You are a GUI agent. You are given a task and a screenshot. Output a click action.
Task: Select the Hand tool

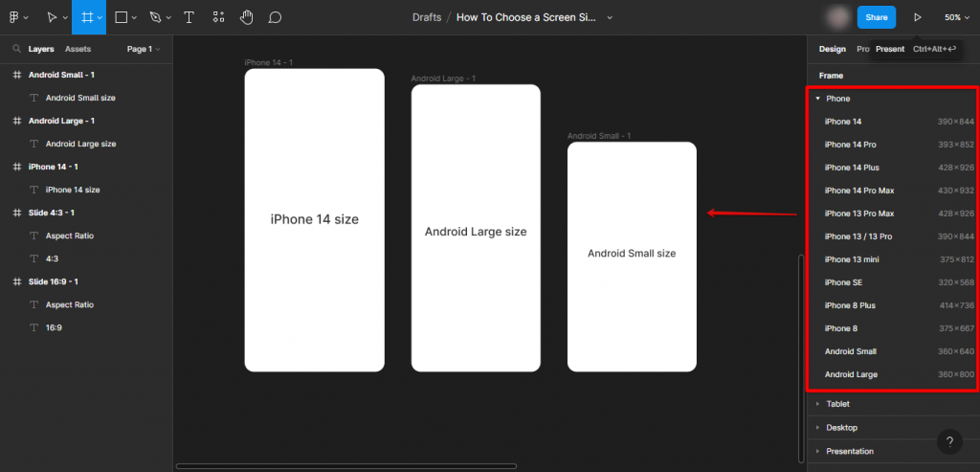[247, 17]
